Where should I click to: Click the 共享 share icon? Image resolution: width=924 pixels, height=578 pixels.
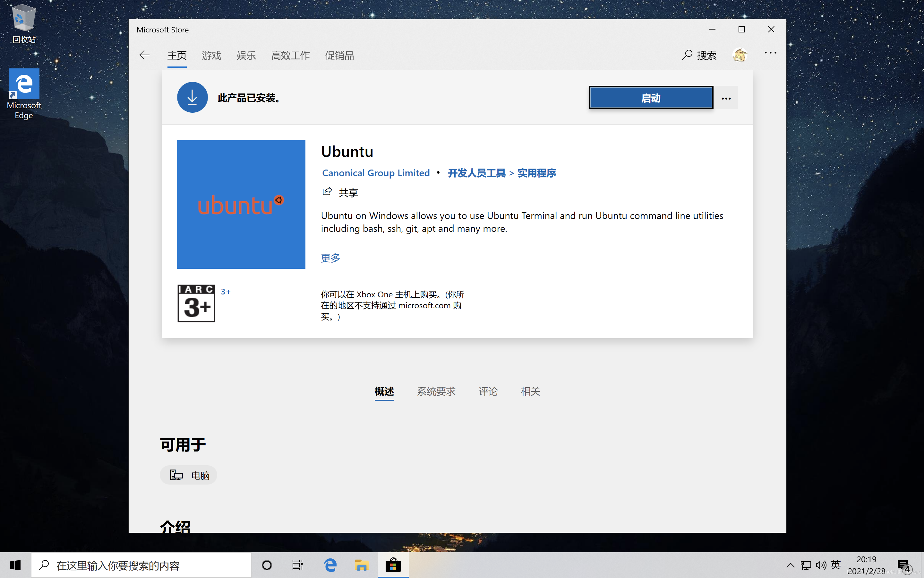click(x=327, y=191)
